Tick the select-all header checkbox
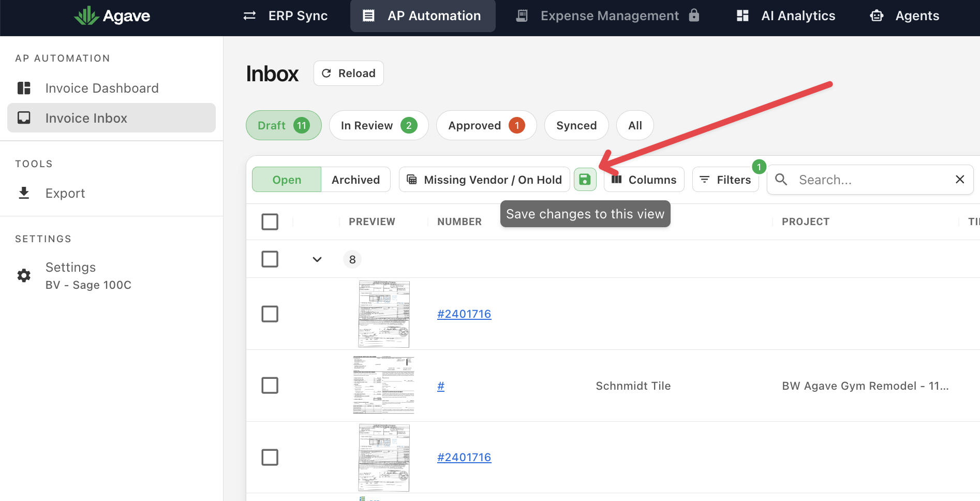 point(270,222)
